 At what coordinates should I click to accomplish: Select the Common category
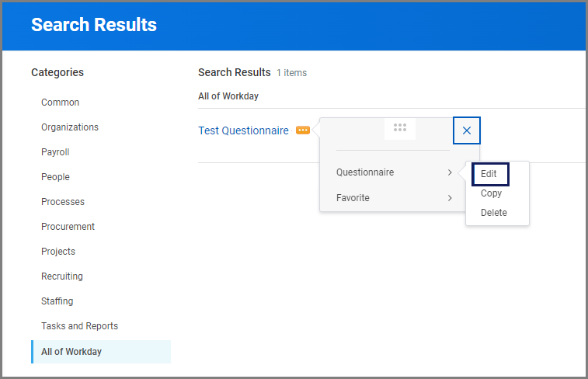click(x=61, y=103)
